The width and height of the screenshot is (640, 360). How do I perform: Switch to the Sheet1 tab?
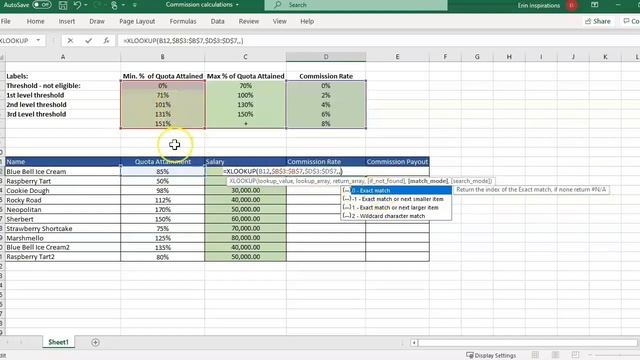(58, 342)
